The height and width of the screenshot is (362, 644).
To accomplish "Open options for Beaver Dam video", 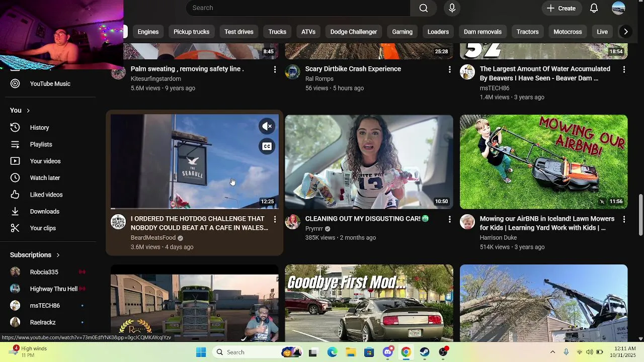I will coord(624,69).
